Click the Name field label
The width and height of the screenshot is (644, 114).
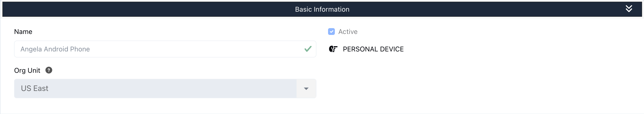23,32
